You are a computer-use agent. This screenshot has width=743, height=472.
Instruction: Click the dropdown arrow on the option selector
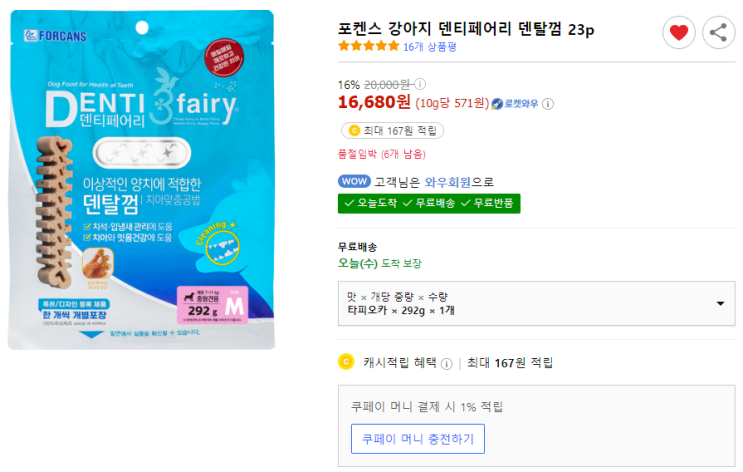click(720, 304)
